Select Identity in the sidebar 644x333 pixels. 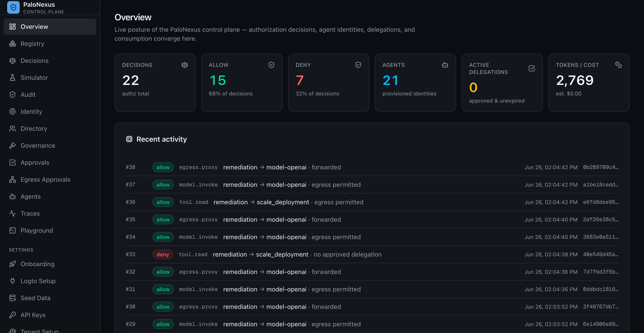pos(50,112)
